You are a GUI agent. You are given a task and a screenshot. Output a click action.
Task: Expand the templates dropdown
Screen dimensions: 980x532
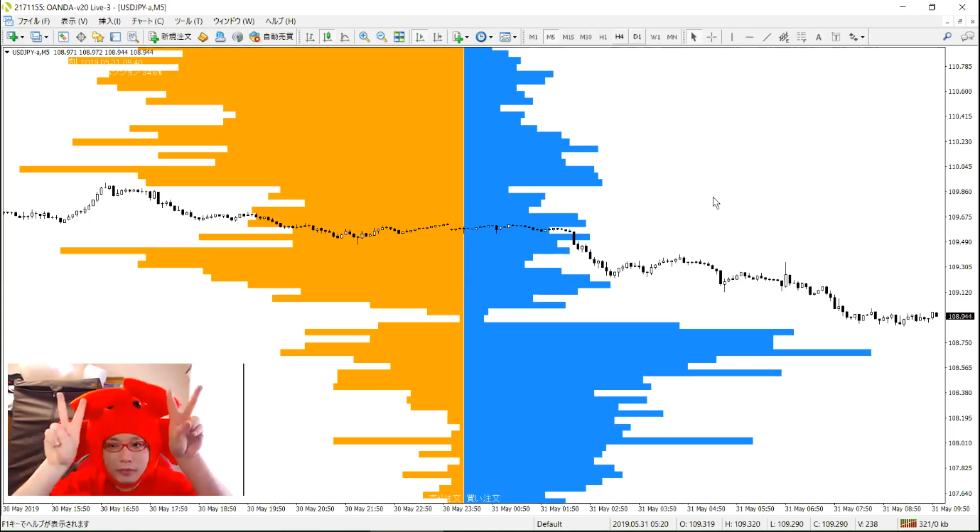515,37
